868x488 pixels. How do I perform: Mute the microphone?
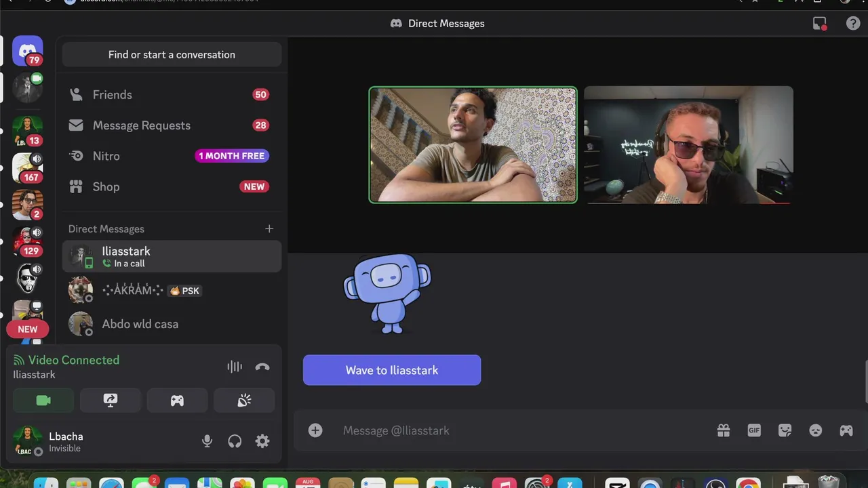(x=208, y=441)
